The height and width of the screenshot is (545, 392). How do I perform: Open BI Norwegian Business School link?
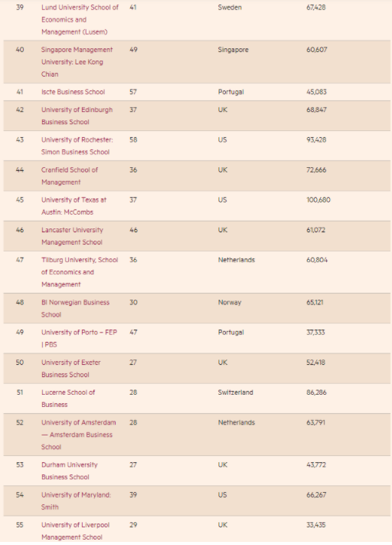click(75, 308)
